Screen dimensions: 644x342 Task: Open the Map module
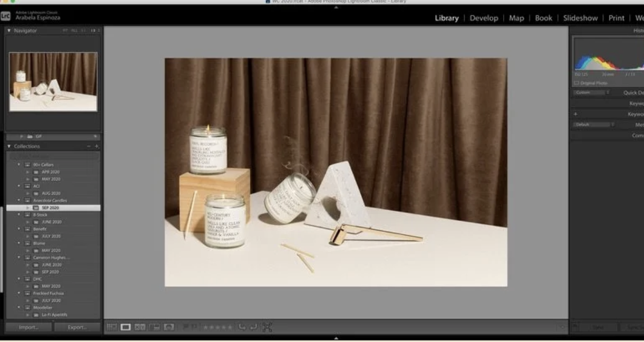point(516,18)
